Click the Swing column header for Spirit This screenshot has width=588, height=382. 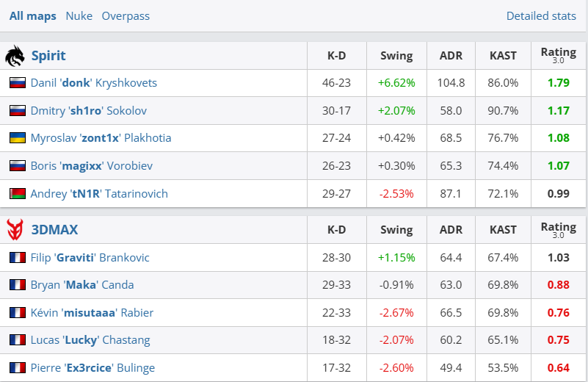[x=396, y=56]
